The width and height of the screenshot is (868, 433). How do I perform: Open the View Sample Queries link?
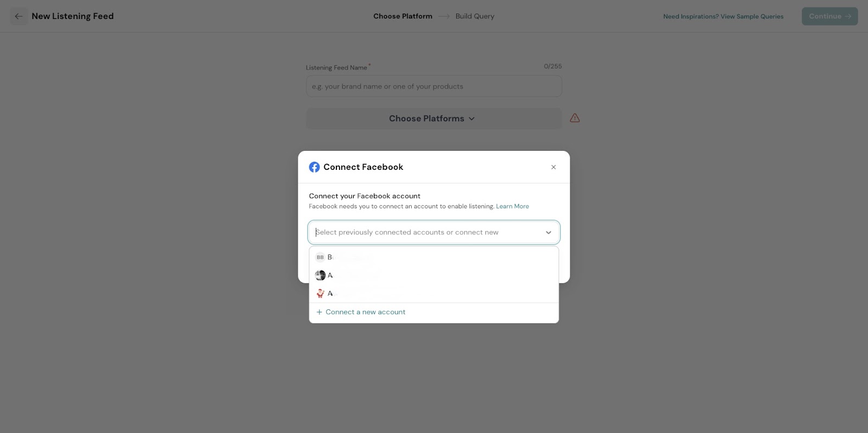(723, 16)
